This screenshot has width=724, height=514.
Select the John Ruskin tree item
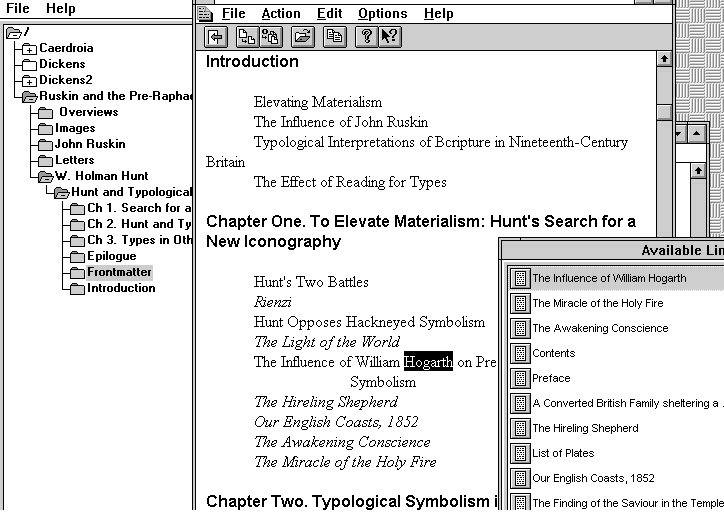click(x=90, y=144)
